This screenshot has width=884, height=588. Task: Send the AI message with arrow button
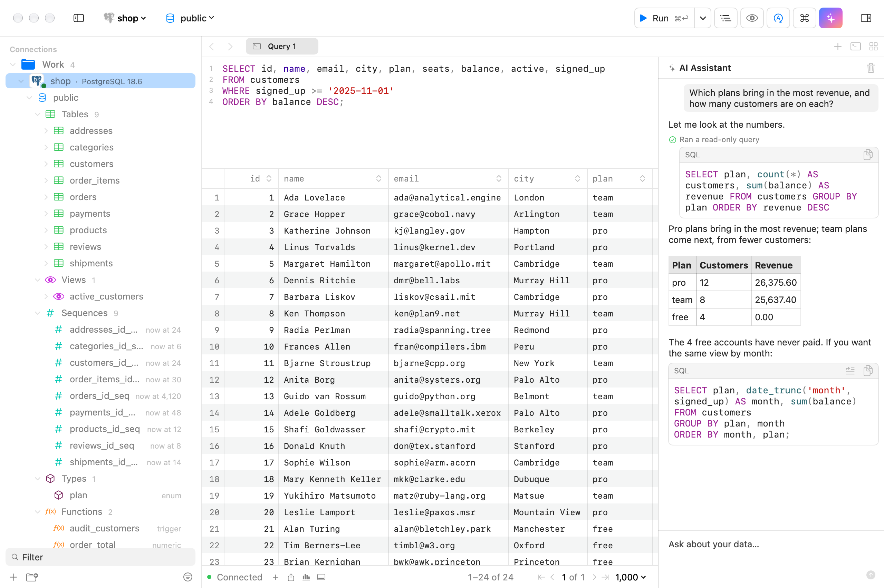click(x=871, y=575)
